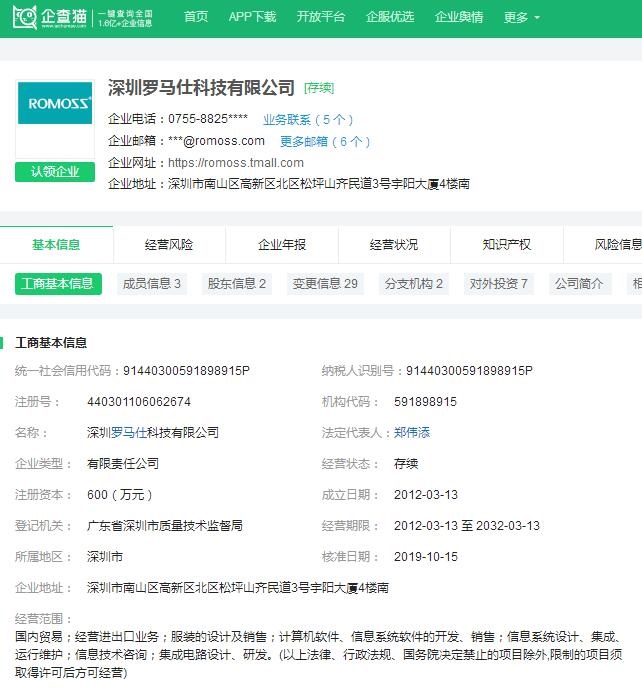
Task: Select the 统一社会信用代码 value 91440300591898915P
Action: (x=186, y=371)
